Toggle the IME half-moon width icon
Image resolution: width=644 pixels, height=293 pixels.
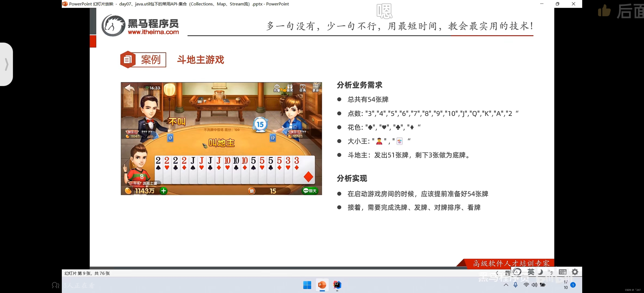tap(540, 272)
